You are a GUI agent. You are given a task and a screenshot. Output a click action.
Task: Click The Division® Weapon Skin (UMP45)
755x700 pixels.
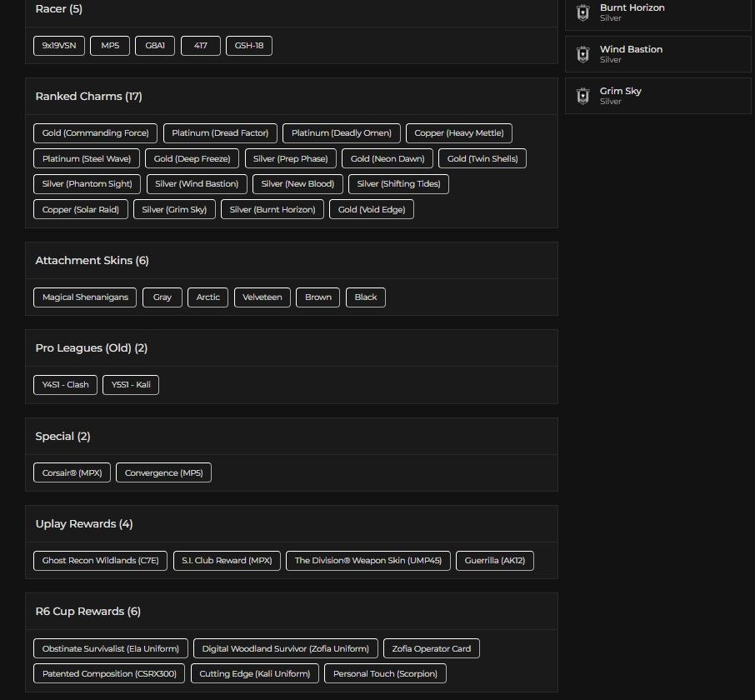click(x=368, y=561)
